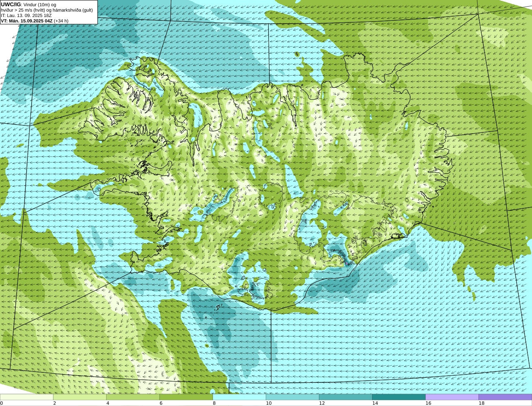The width and height of the screenshot is (532, 406).
Task: Click the '18' tick label on the scale
Action: (481, 403)
